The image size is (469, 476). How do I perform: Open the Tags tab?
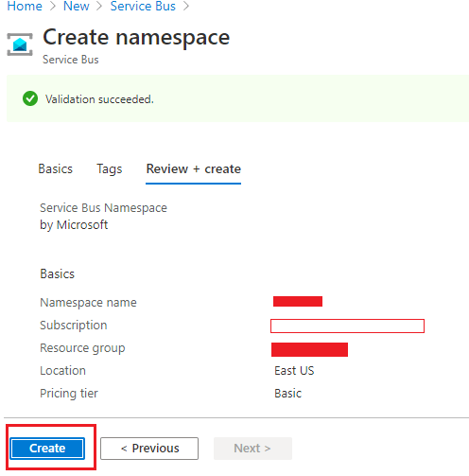[109, 169]
